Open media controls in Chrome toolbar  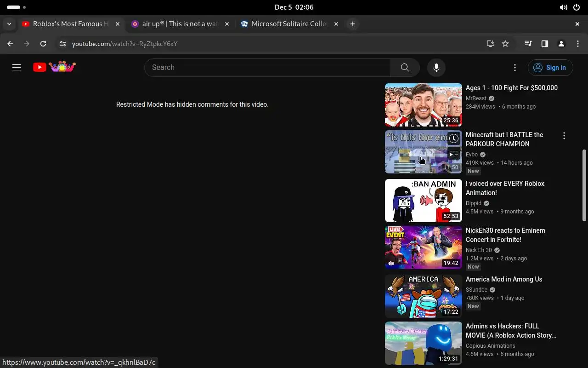point(528,44)
